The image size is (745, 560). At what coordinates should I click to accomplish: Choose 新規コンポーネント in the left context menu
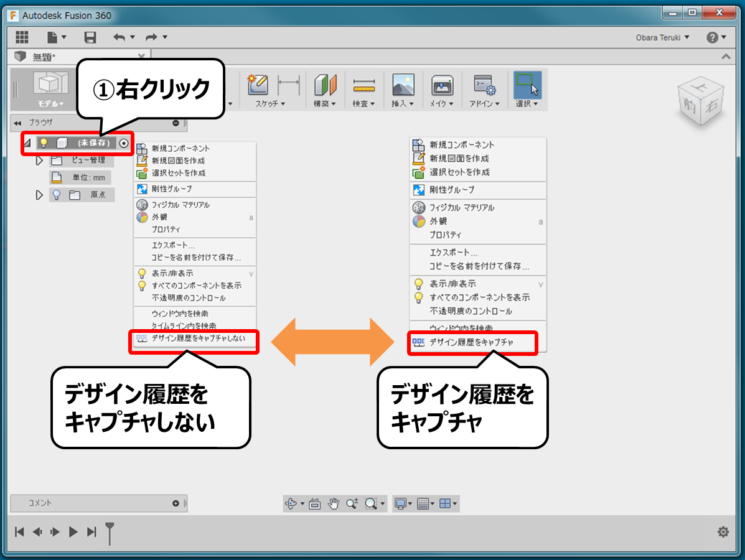(x=195, y=148)
